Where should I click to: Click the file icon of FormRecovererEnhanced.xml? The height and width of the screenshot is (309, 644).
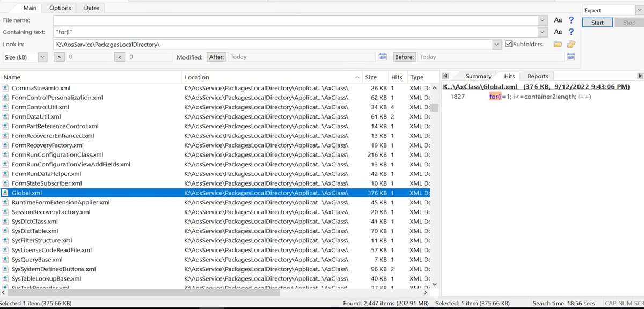[6, 136]
